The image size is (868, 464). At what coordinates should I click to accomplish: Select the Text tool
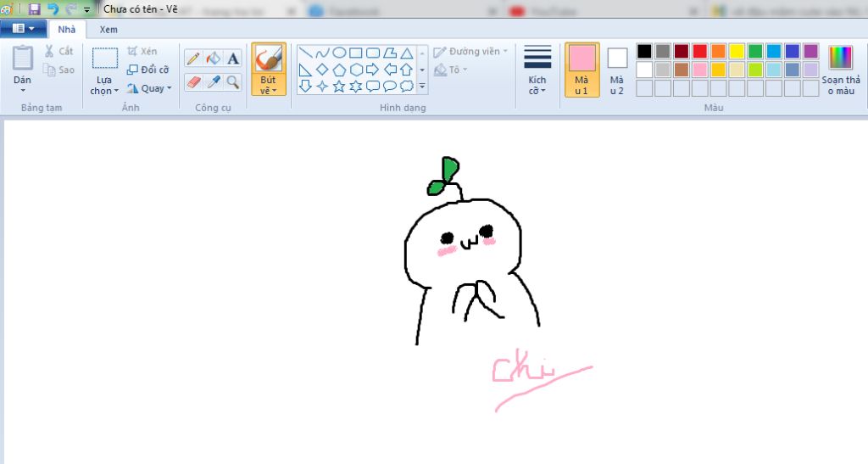click(x=233, y=59)
